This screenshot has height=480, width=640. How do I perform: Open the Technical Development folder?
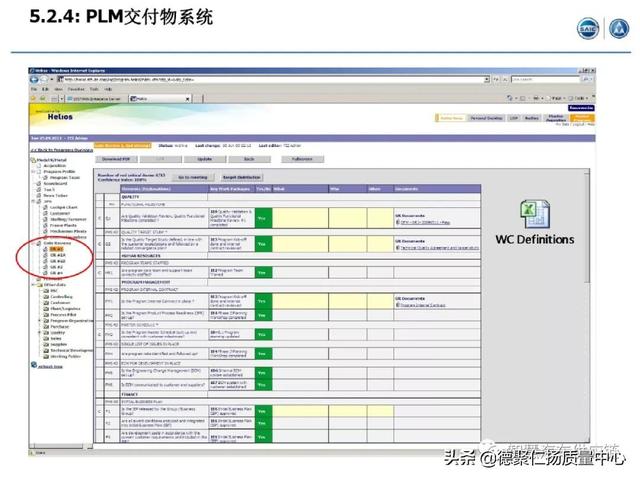71,351
